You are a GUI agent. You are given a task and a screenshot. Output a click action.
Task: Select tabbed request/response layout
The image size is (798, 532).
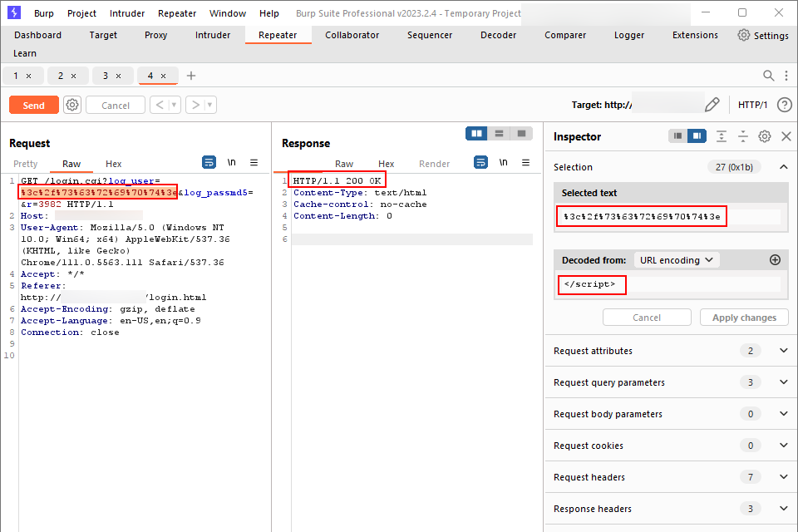[x=521, y=133]
